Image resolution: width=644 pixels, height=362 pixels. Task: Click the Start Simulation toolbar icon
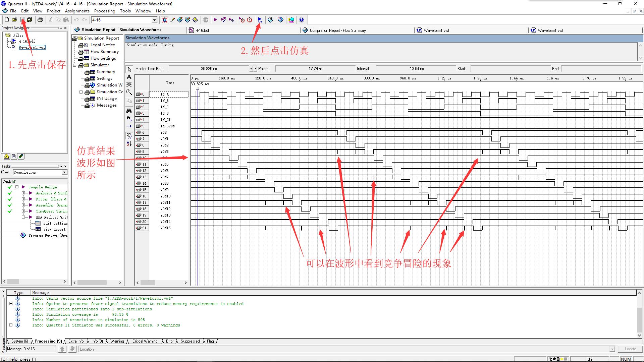pos(260,20)
